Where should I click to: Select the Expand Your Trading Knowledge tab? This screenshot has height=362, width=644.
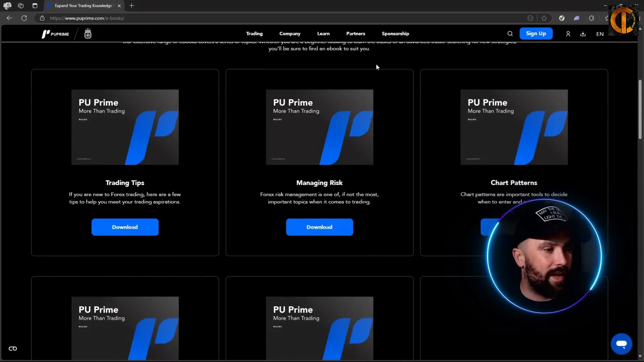pos(84,6)
